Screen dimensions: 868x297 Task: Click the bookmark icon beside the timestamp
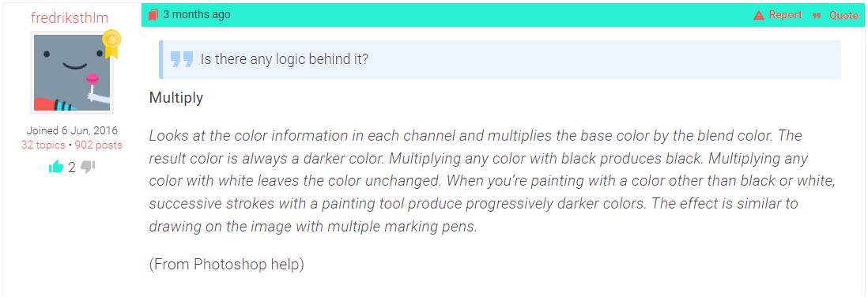pyautogui.click(x=153, y=15)
